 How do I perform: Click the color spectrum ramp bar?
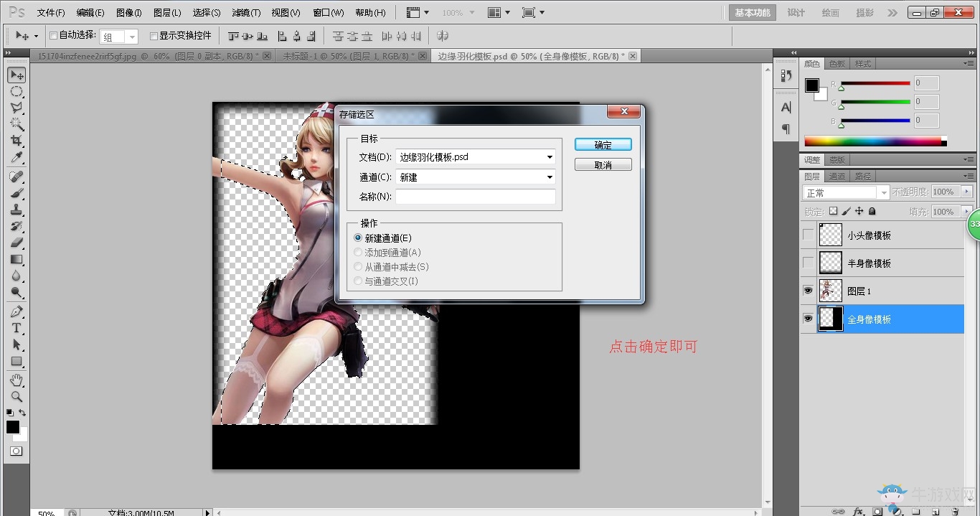tap(875, 141)
